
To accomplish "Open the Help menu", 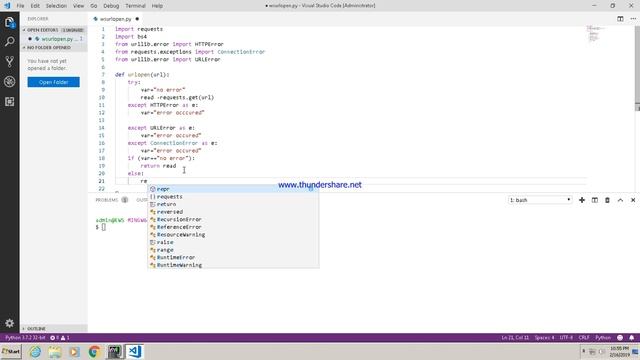I will click(x=157, y=6).
